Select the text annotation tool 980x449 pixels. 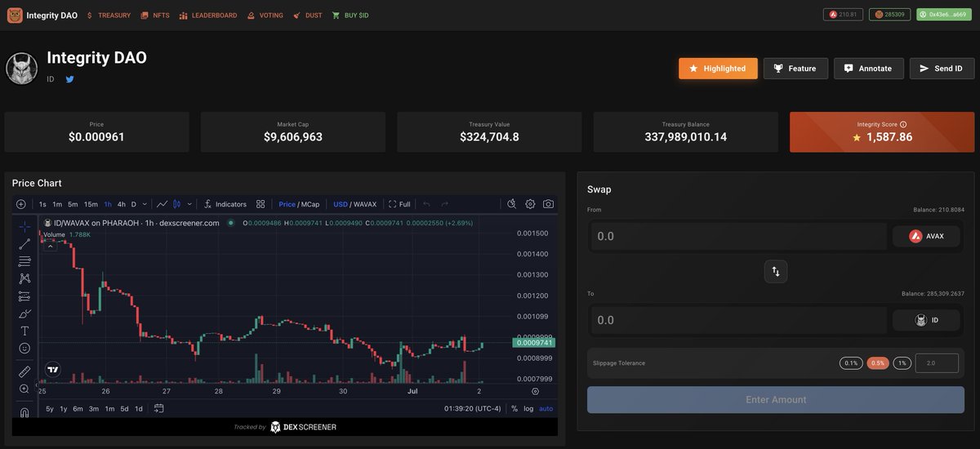(x=24, y=331)
